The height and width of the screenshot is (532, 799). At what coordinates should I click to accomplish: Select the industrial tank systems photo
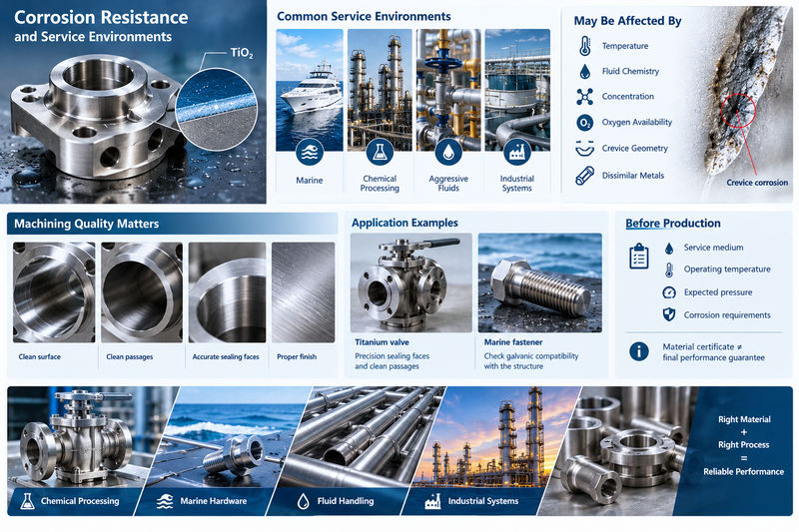517,90
